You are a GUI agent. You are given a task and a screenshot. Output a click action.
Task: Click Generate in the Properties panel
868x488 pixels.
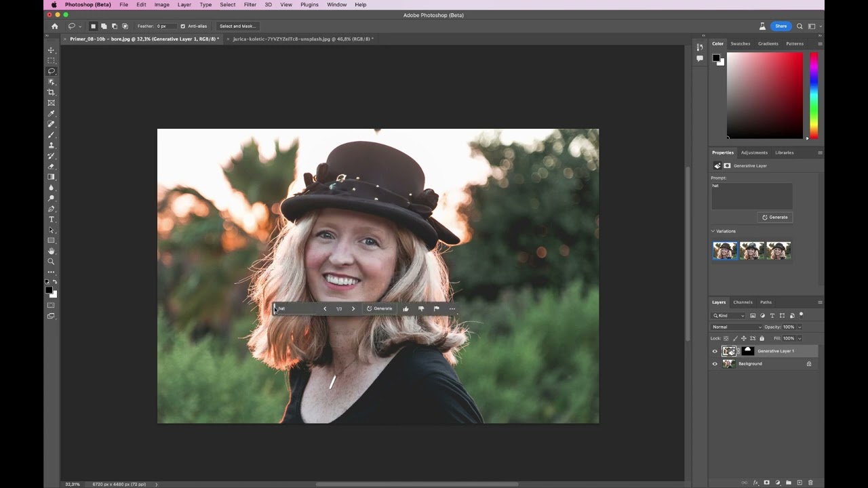point(774,218)
